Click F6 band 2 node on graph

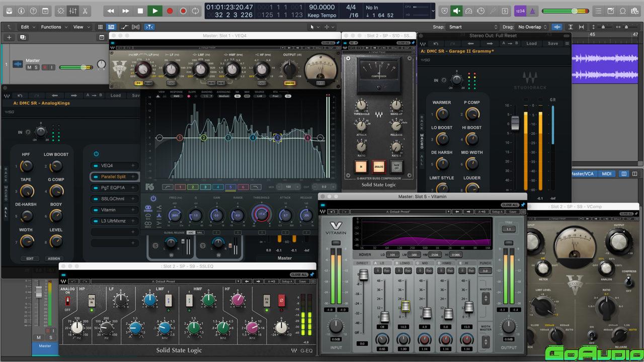click(204, 138)
